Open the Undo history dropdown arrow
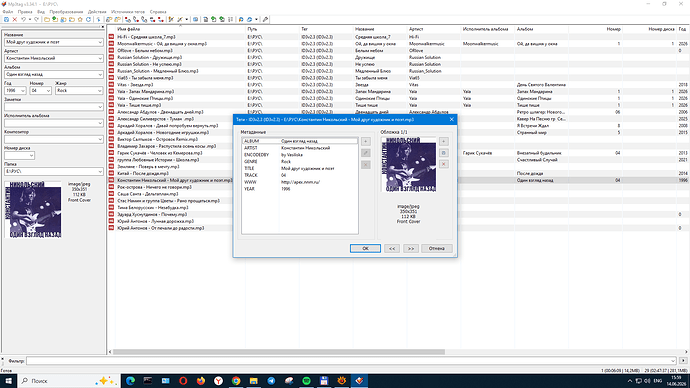The width and height of the screenshot is (690, 388). point(30,19)
